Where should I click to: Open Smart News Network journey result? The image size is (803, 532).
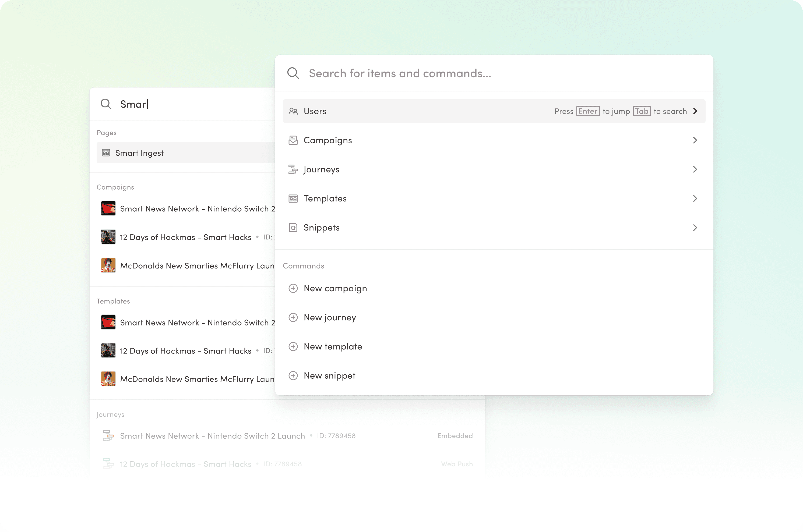click(213, 436)
